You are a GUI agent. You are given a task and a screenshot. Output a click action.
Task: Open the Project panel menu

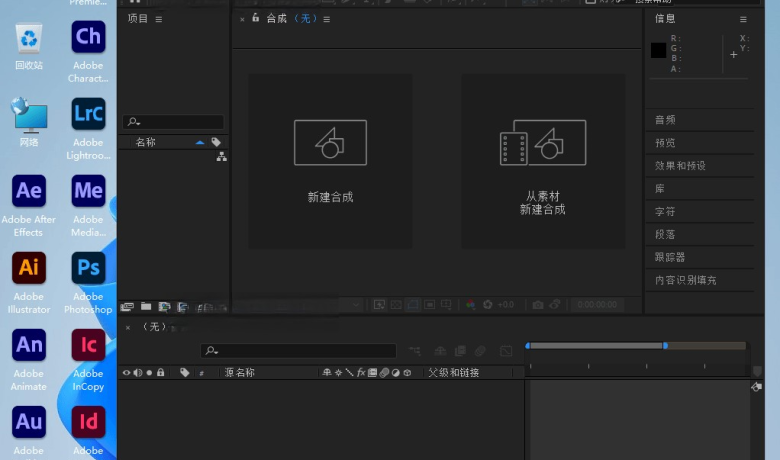pos(159,19)
